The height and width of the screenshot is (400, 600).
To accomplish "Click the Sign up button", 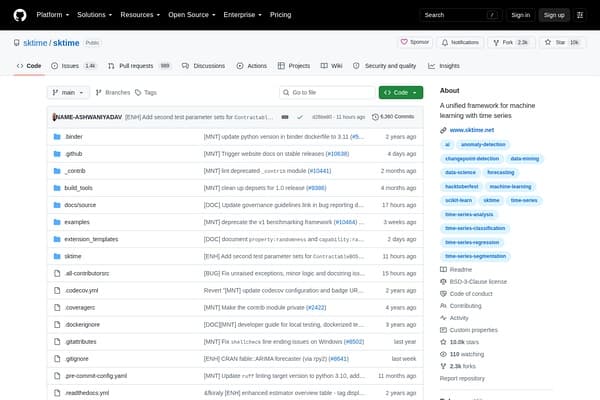I will point(554,15).
